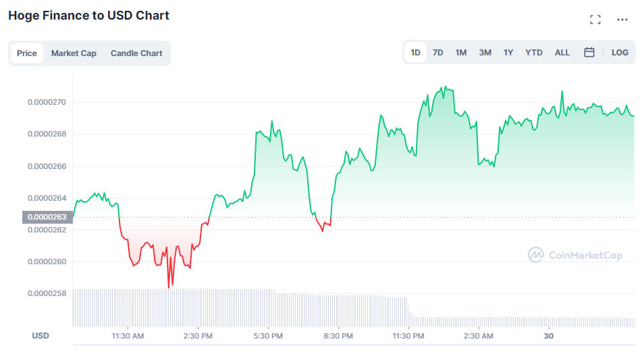This screenshot has width=644, height=346.
Task: Click the 0.0000266 y-axis label
Action: [47, 166]
